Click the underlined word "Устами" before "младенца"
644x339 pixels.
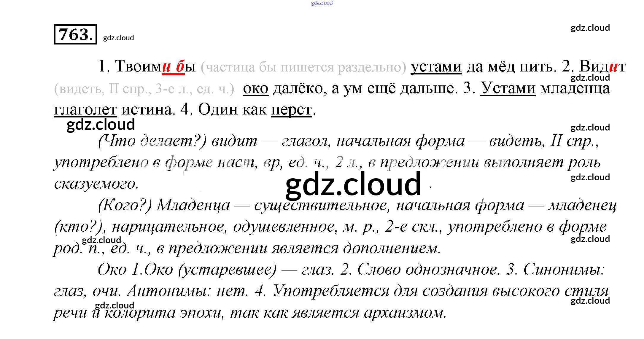(508, 88)
